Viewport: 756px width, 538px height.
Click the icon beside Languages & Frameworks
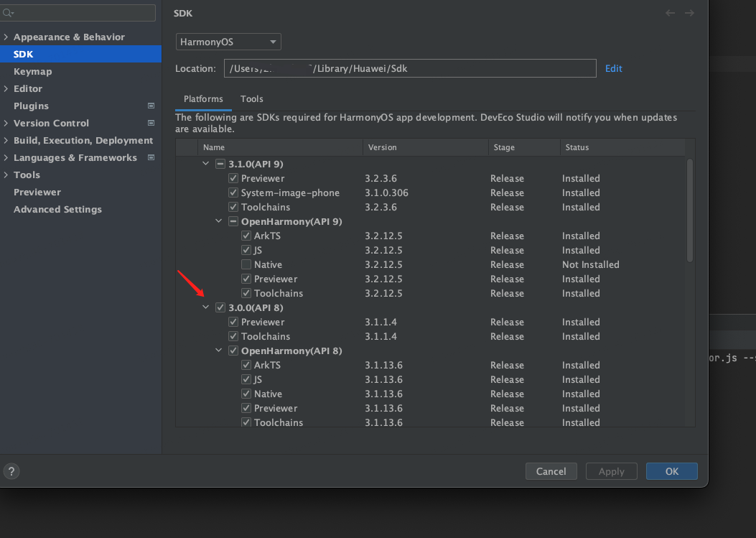[151, 157]
